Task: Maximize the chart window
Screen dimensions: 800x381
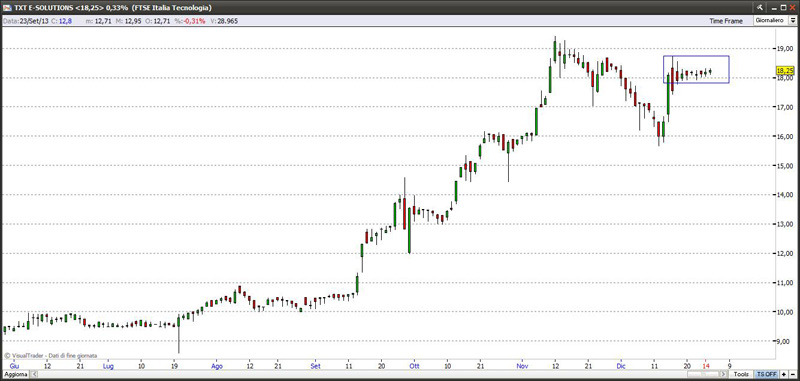Action: 783,7
